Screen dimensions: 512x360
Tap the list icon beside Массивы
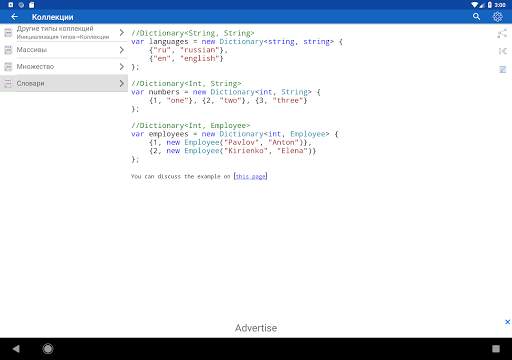click(x=8, y=50)
